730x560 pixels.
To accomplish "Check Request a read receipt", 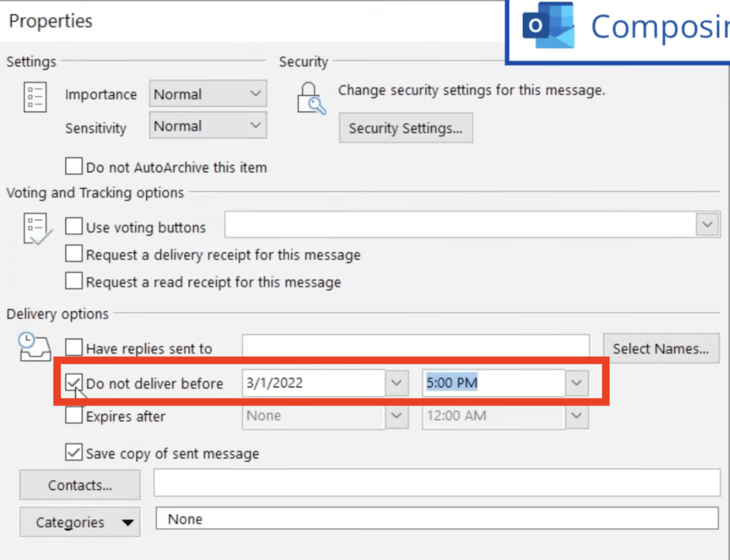I will pyautogui.click(x=73, y=280).
